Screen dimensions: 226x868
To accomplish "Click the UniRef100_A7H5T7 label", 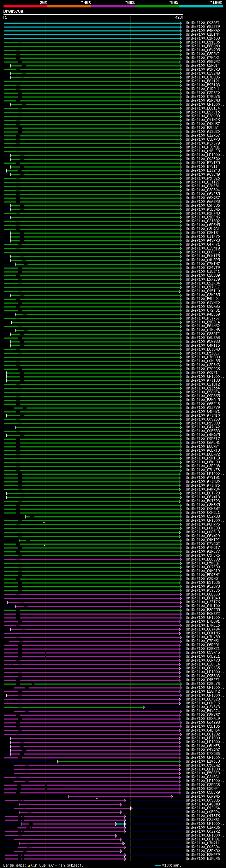I will coord(203,548).
